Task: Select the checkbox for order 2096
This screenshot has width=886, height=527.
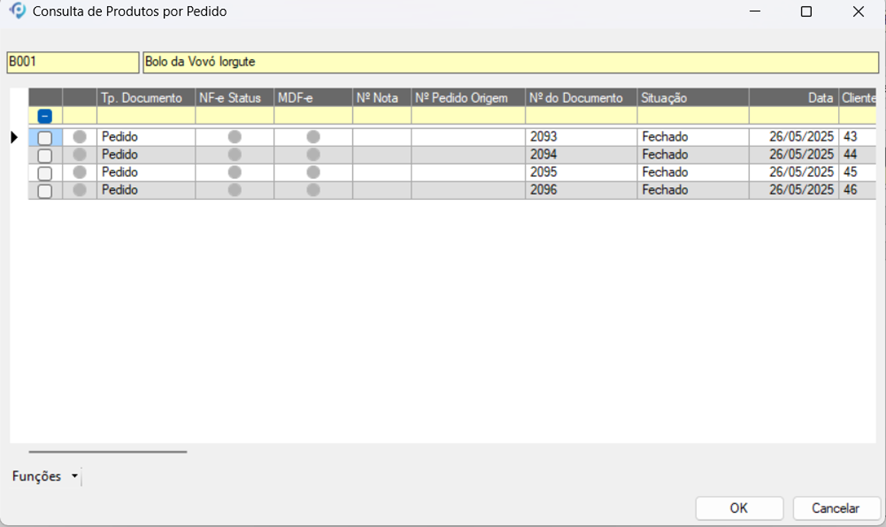Action: coord(45,191)
